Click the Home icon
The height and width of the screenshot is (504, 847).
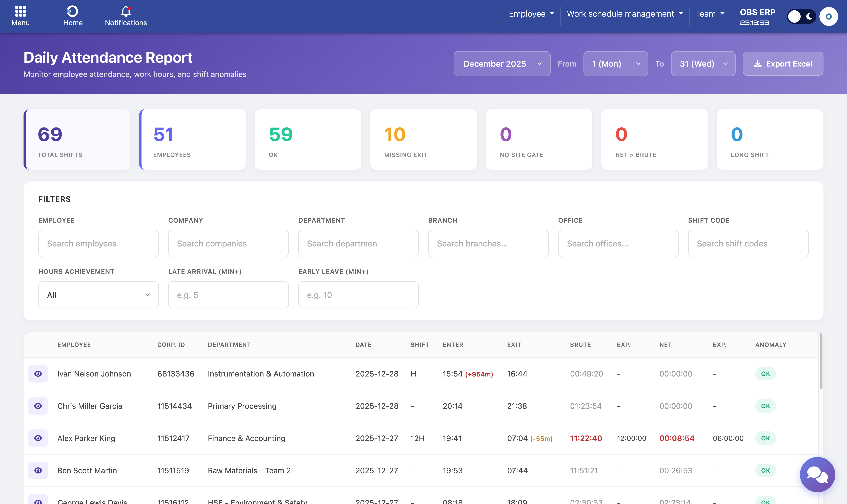[x=72, y=12]
